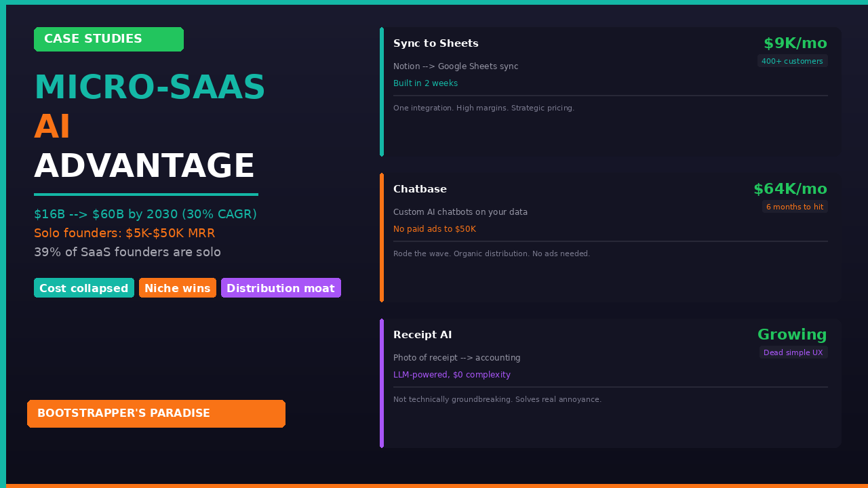Click the Built in 2 weeks text

425,83
